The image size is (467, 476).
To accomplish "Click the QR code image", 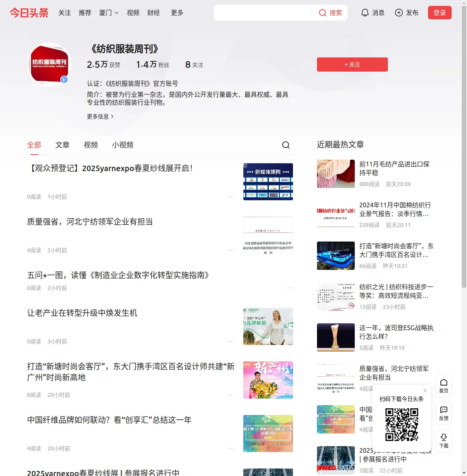I will (402, 424).
